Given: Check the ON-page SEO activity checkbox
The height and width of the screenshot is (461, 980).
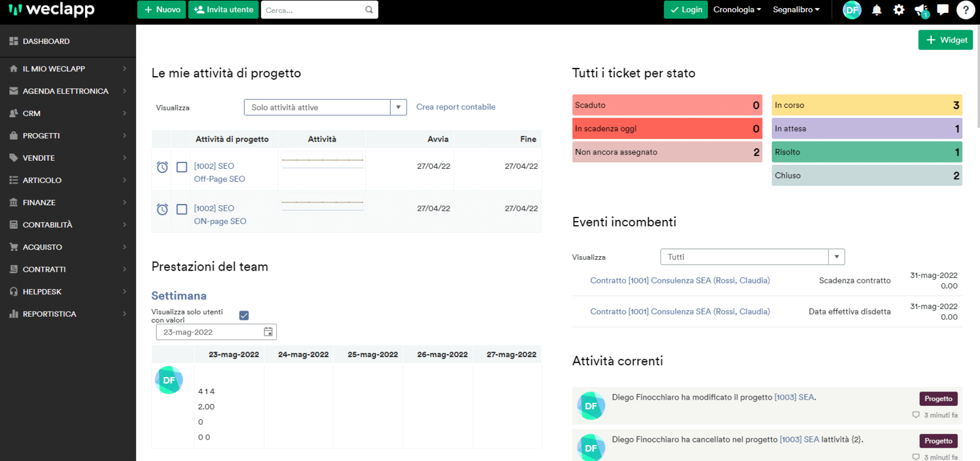Looking at the screenshot, I should click(182, 209).
